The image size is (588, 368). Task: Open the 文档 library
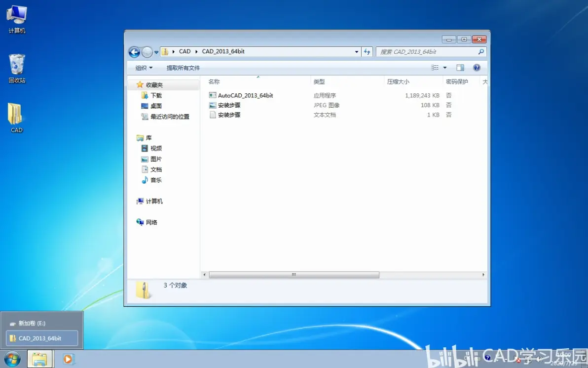151,169
